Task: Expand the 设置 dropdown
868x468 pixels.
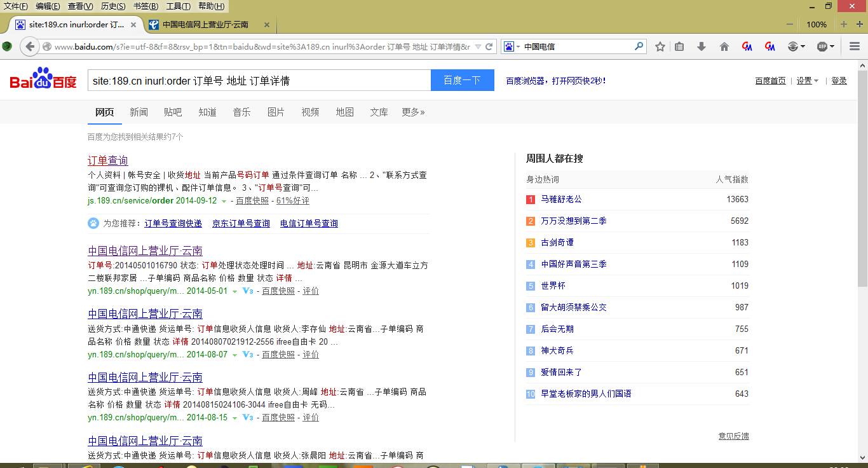Action: coord(808,81)
